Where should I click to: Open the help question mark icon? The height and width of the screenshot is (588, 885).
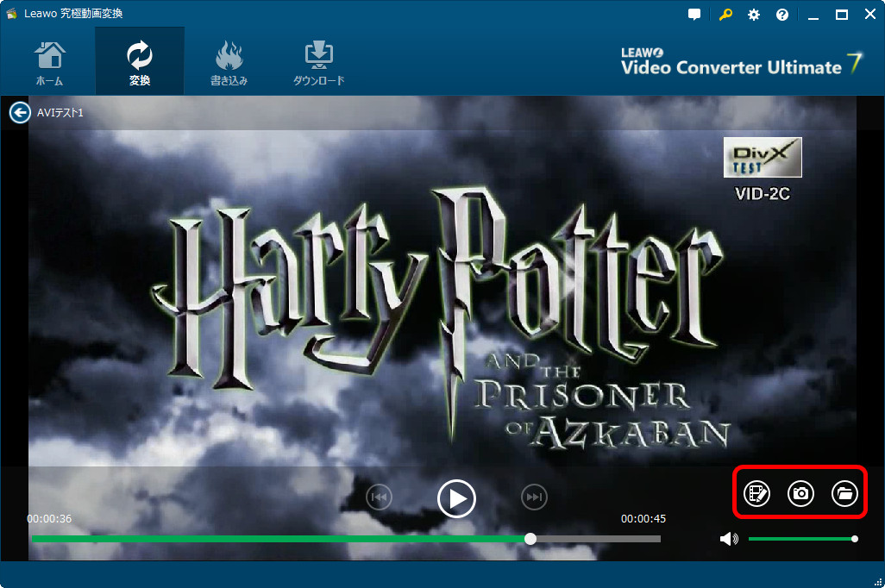coord(782,15)
